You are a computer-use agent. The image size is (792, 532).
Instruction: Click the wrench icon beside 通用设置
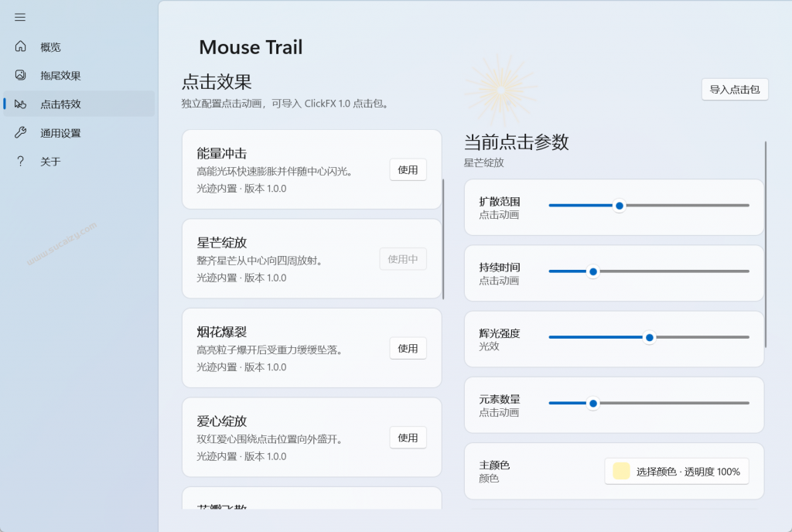coord(20,133)
